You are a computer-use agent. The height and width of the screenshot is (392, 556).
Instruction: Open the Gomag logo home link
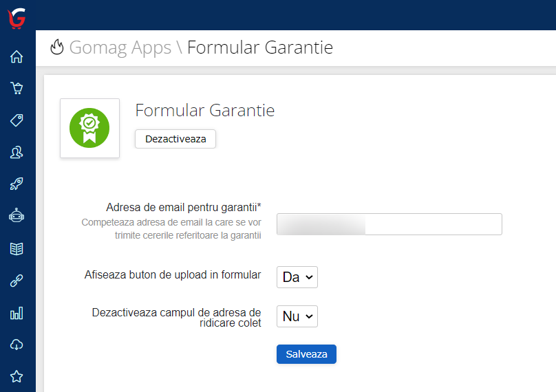coord(17,18)
